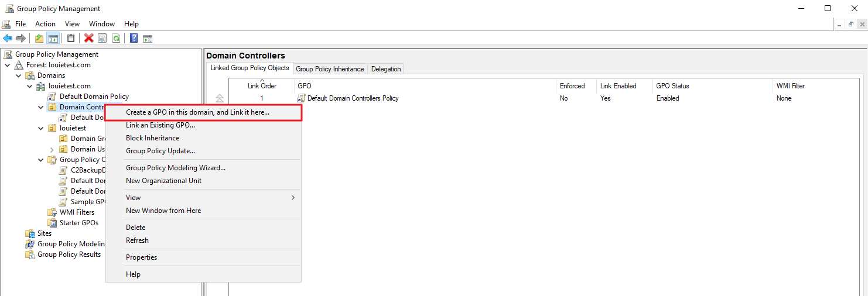Viewport: 868px width, 296px height.
Task: Click GPO icon beside Default Domain Controllers Policy in list
Action: pos(302,98)
